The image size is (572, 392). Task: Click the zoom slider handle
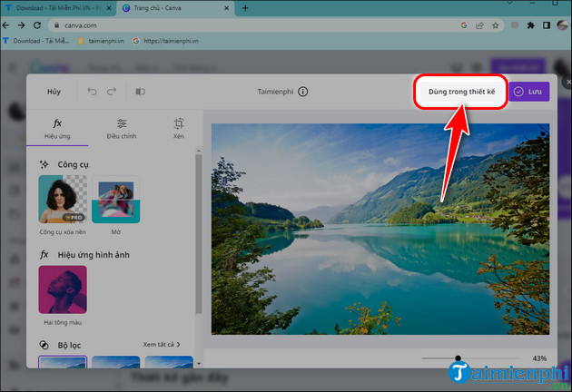(458, 358)
